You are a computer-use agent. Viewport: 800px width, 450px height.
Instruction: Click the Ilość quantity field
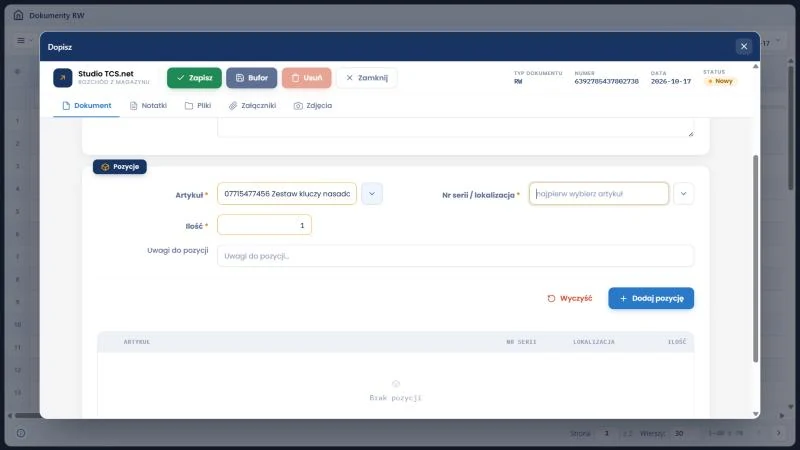(x=264, y=225)
